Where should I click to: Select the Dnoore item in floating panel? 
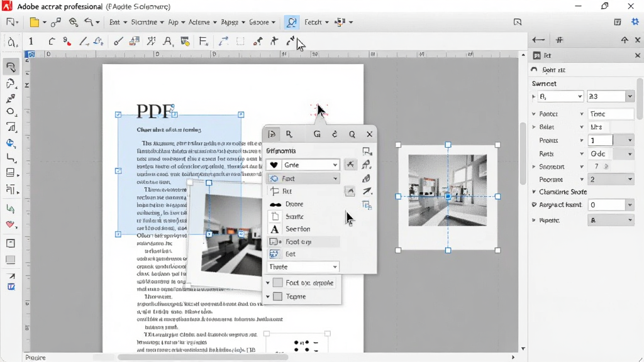[303, 204]
